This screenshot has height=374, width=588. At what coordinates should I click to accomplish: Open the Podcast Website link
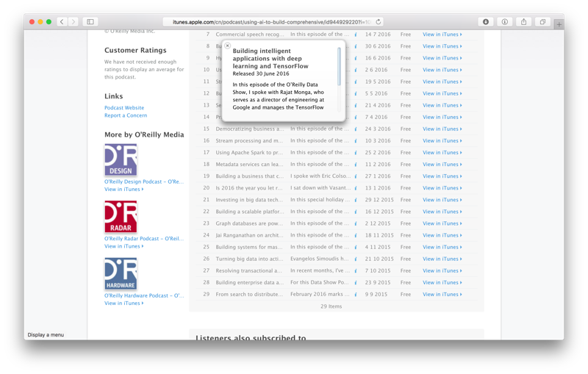point(124,108)
